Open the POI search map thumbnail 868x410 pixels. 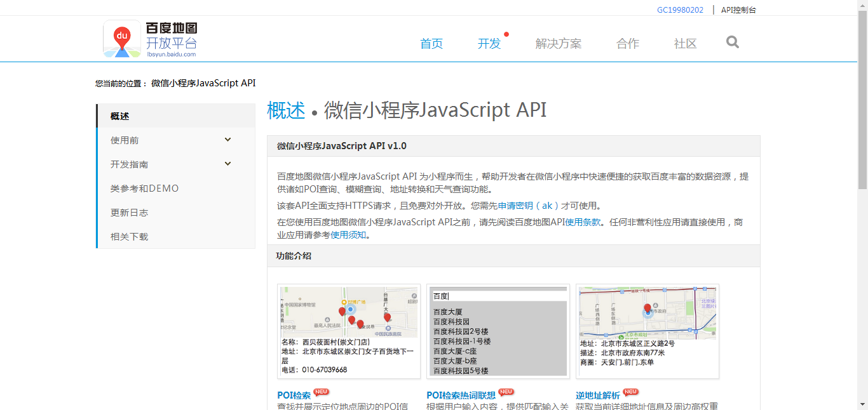point(349,331)
